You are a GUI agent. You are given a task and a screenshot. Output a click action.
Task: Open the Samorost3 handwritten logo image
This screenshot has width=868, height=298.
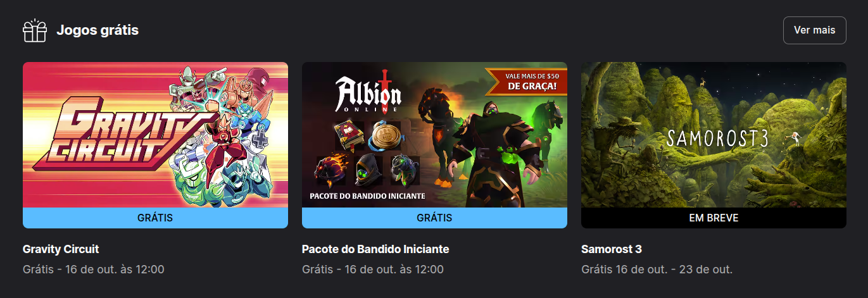[717, 138]
